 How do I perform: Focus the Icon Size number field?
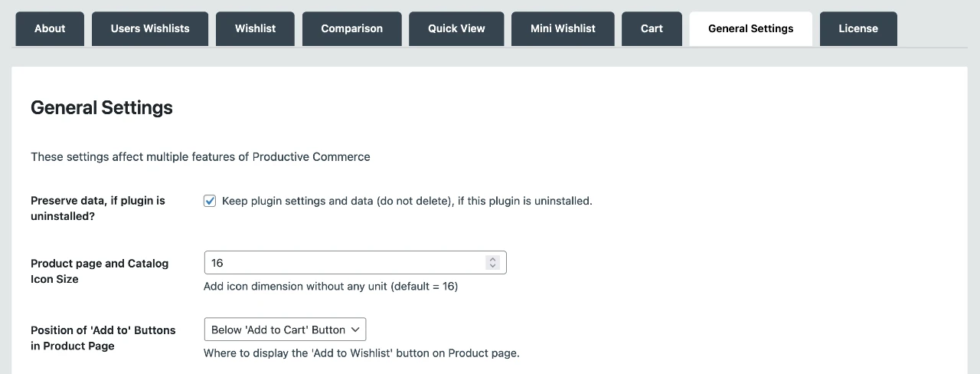pos(355,263)
